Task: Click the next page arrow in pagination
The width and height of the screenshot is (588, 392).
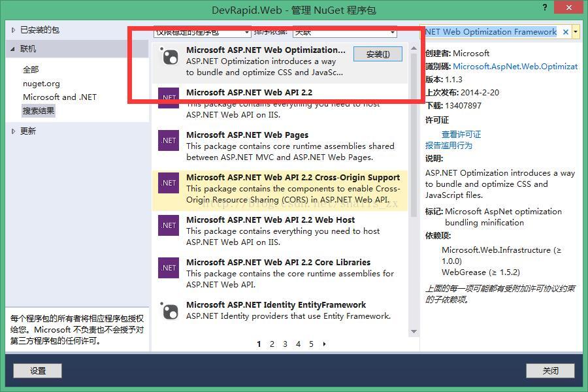Action: pyautogui.click(x=324, y=344)
